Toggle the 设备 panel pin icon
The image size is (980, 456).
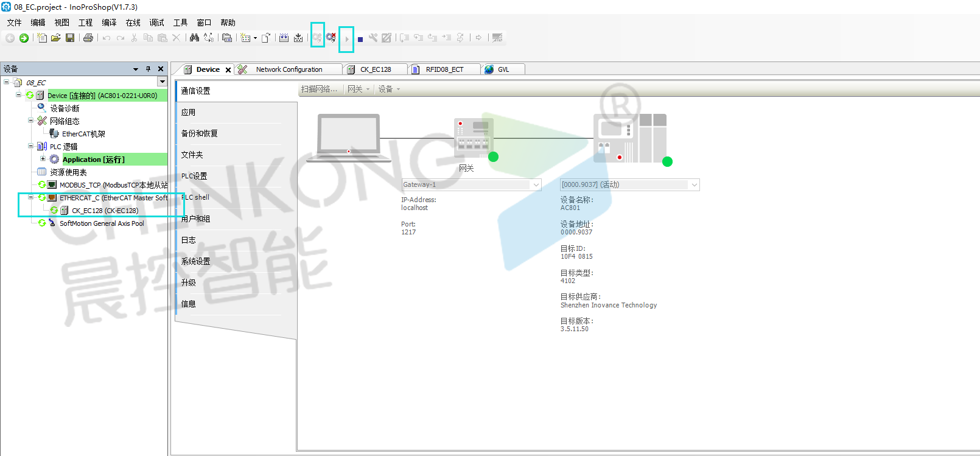pyautogui.click(x=148, y=69)
